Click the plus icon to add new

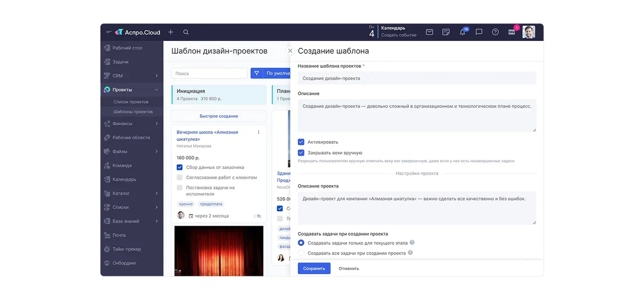coord(171,32)
